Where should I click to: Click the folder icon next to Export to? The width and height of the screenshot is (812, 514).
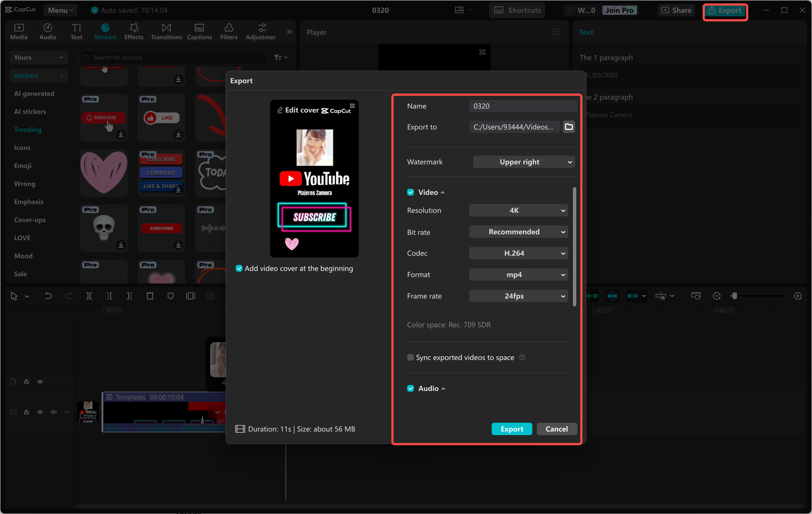tap(569, 127)
